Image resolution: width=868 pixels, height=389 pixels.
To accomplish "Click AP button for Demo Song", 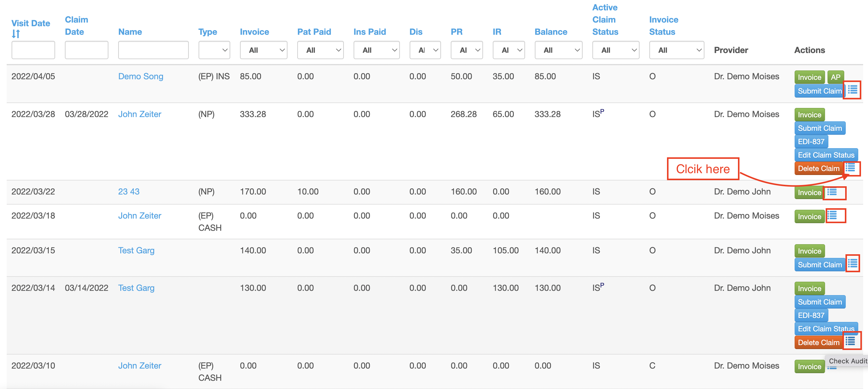I will (x=835, y=77).
